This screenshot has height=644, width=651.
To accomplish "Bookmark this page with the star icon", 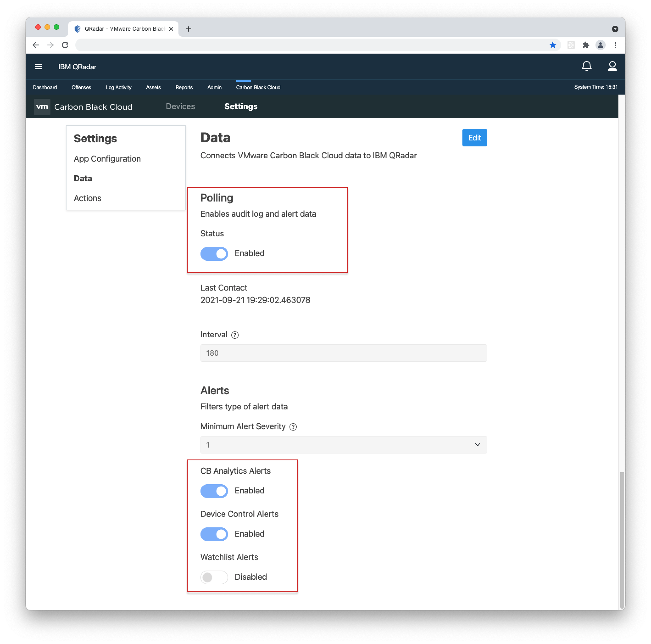I will (x=553, y=45).
